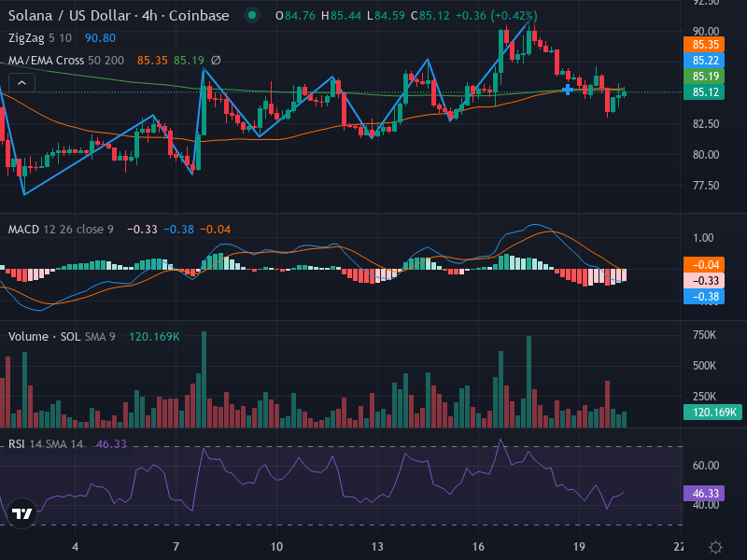747x560 pixels.
Task: Click the open value O84.76 in header
Action: (x=295, y=16)
